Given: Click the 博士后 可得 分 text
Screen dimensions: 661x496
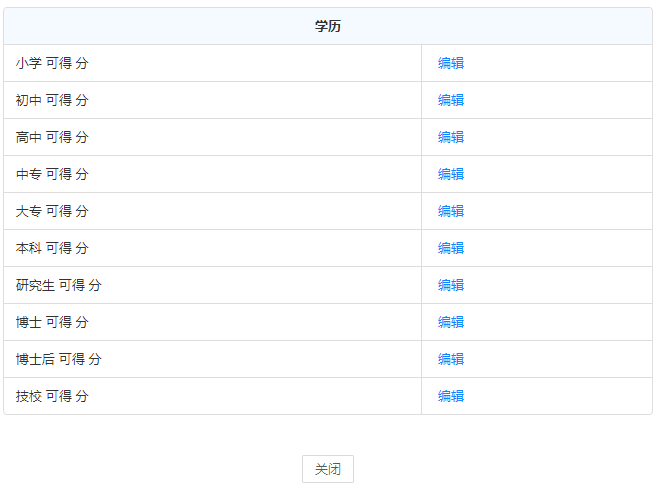Looking at the screenshot, I should [x=58, y=359].
